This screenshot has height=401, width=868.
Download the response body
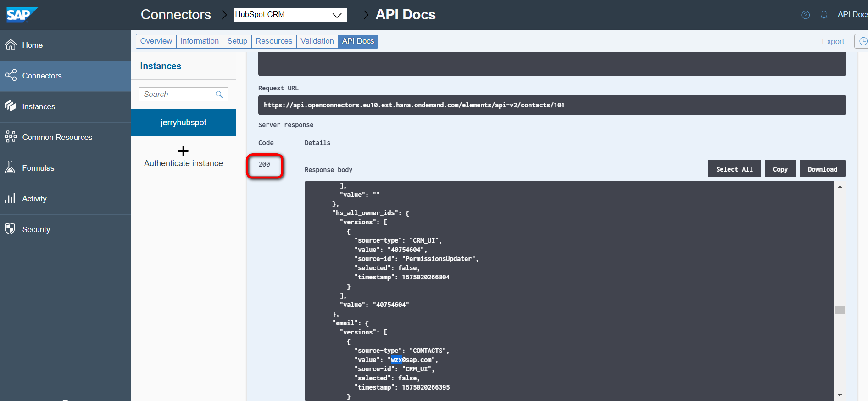pyautogui.click(x=822, y=169)
